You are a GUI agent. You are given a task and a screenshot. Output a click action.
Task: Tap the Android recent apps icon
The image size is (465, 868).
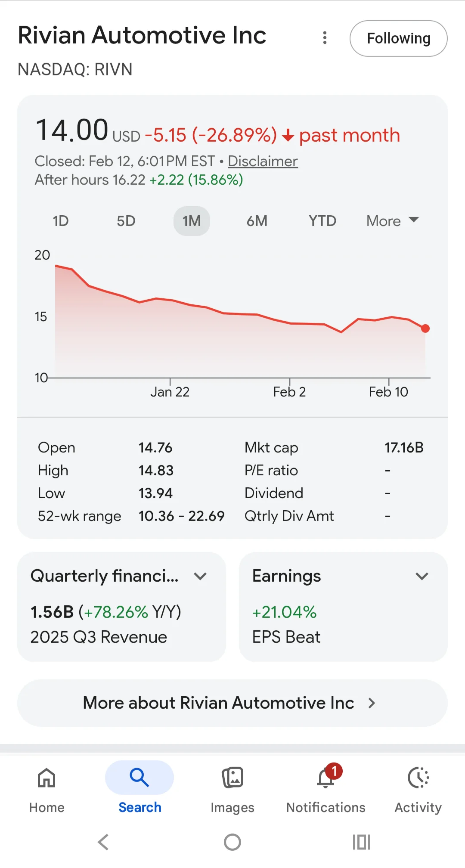pos(361,842)
